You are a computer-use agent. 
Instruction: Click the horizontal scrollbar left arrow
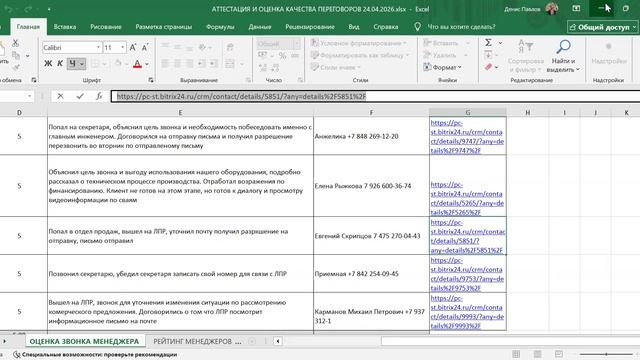(x=278, y=341)
